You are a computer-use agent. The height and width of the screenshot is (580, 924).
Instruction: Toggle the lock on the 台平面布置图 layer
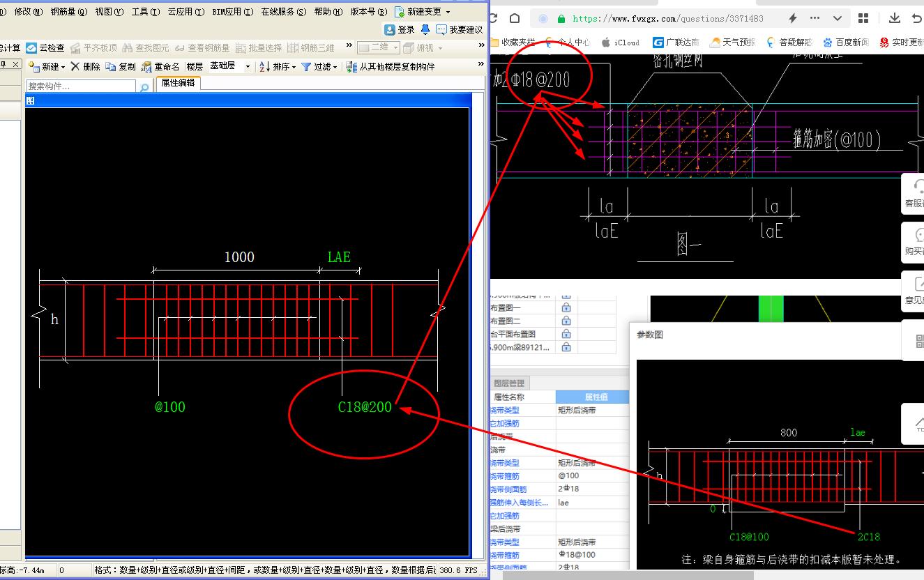566,334
